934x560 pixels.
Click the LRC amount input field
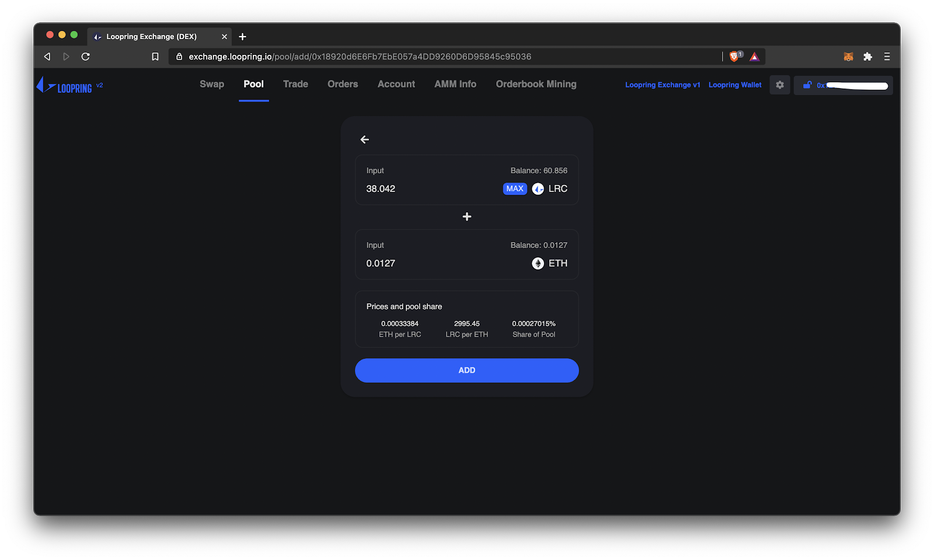432,189
